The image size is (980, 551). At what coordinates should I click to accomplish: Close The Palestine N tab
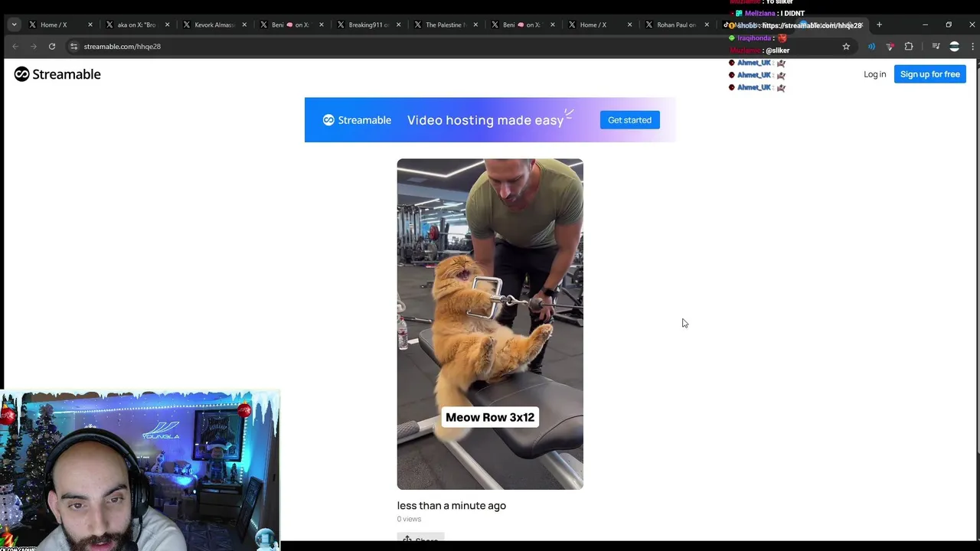coord(475,24)
